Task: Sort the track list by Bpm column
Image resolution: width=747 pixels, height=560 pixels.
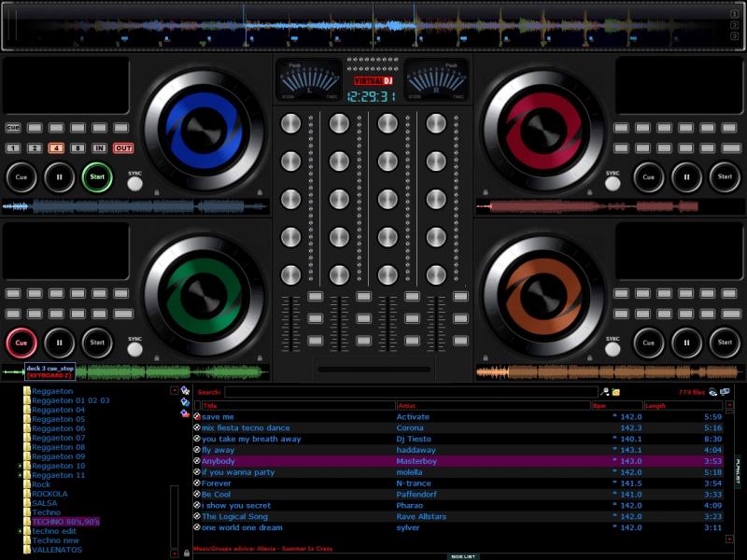Action: (616, 406)
